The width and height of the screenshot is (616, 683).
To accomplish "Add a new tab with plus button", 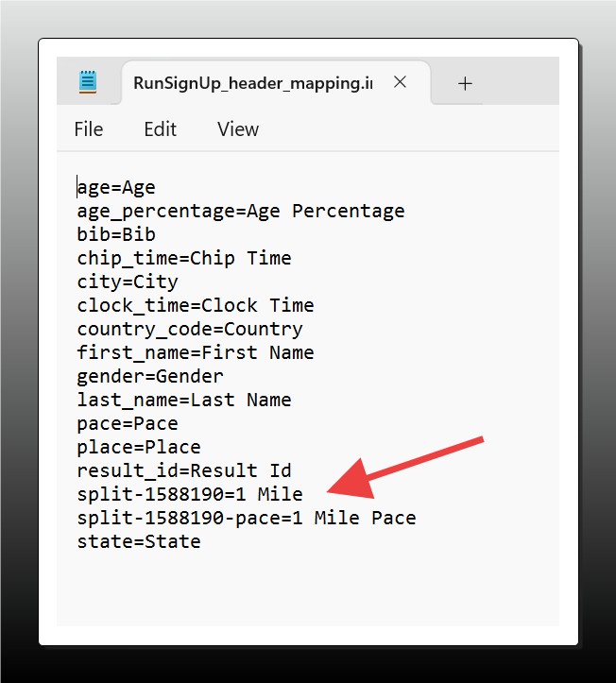I will tap(465, 83).
